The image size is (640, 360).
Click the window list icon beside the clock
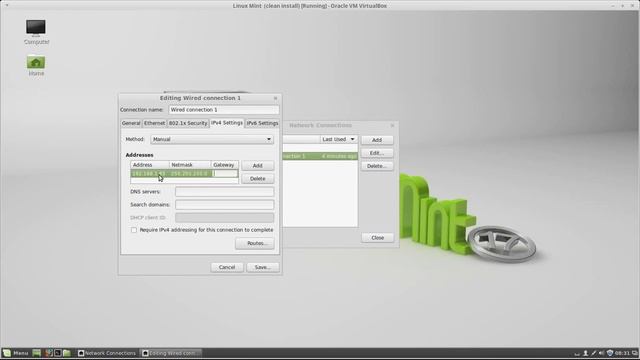tap(635, 353)
